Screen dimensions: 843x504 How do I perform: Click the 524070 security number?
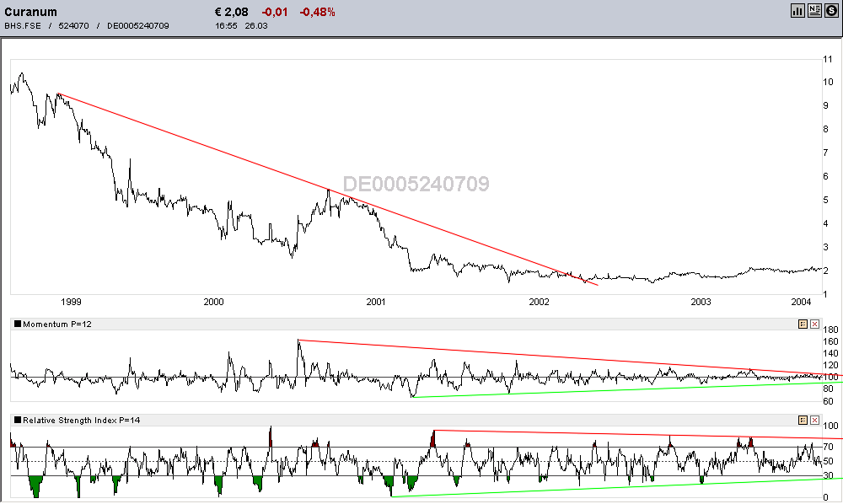tap(73, 26)
